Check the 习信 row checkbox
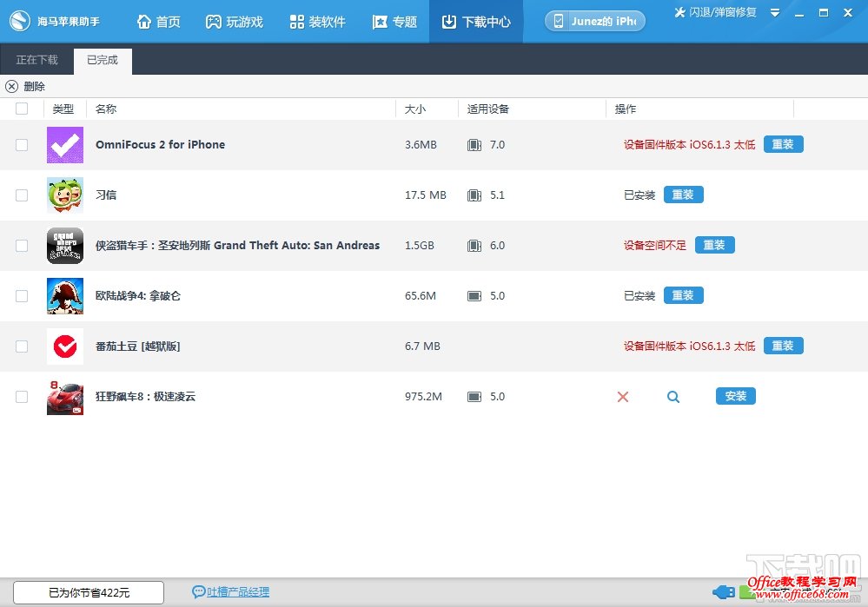This screenshot has width=868, height=607. click(22, 195)
